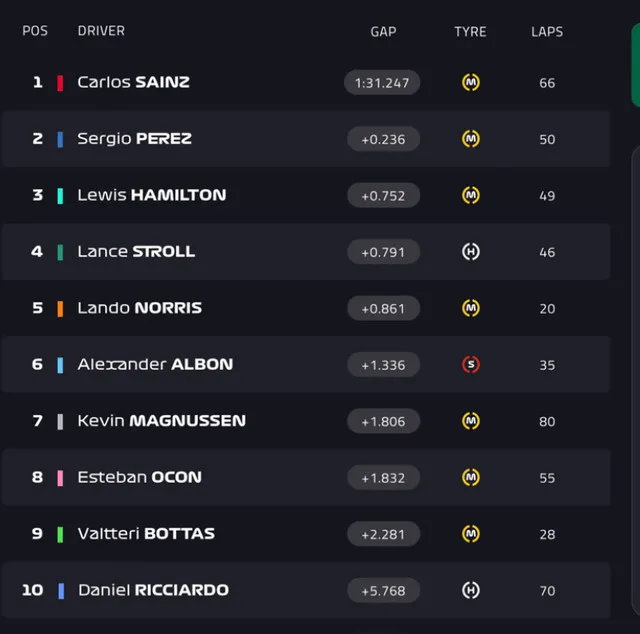
Task: Click the pink team color bar beside Ocon
Action: (x=60, y=478)
